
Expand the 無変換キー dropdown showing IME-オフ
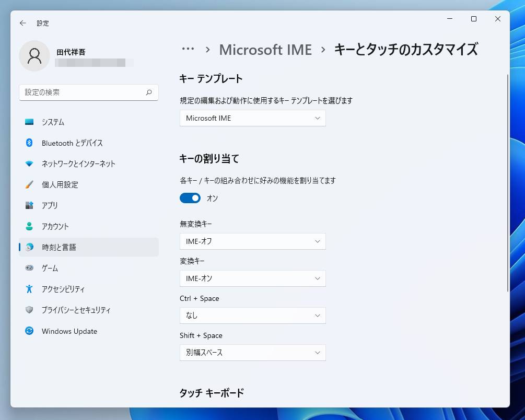point(252,241)
